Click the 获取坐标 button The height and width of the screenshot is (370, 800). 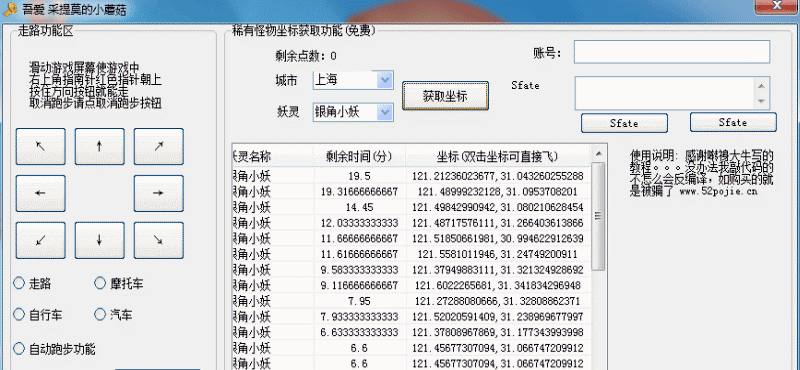(445, 96)
